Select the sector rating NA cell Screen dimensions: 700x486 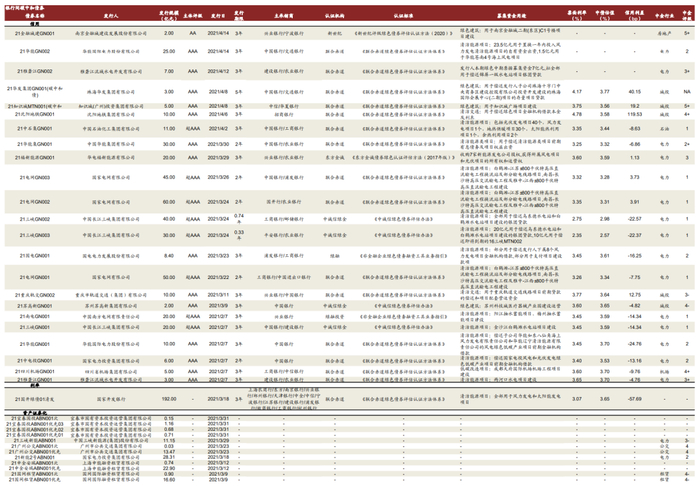(x=687, y=91)
